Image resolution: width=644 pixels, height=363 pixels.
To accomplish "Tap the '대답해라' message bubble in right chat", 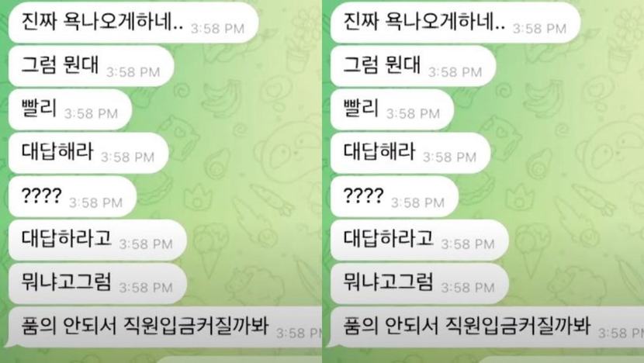I will (x=410, y=153).
